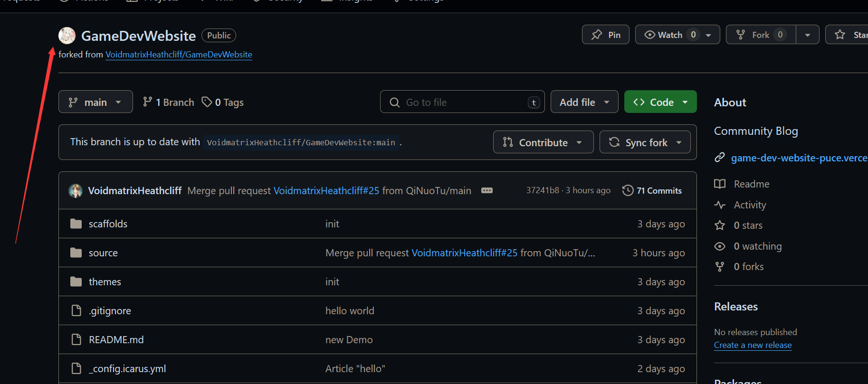
Task: Open the fork options dropdown arrow
Action: click(x=808, y=35)
